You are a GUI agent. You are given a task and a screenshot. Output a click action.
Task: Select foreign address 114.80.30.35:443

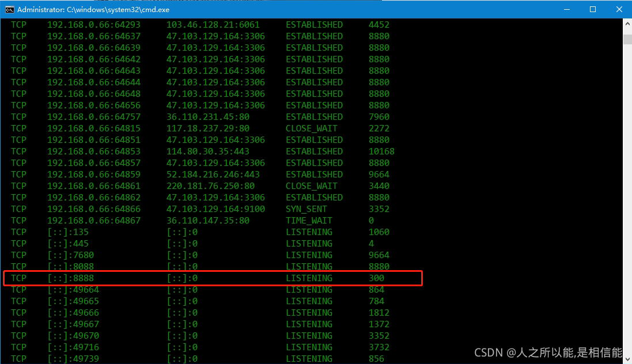click(208, 151)
